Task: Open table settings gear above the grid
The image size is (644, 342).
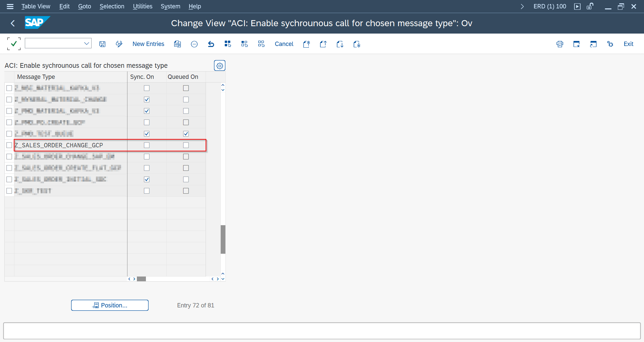Action: point(220,66)
